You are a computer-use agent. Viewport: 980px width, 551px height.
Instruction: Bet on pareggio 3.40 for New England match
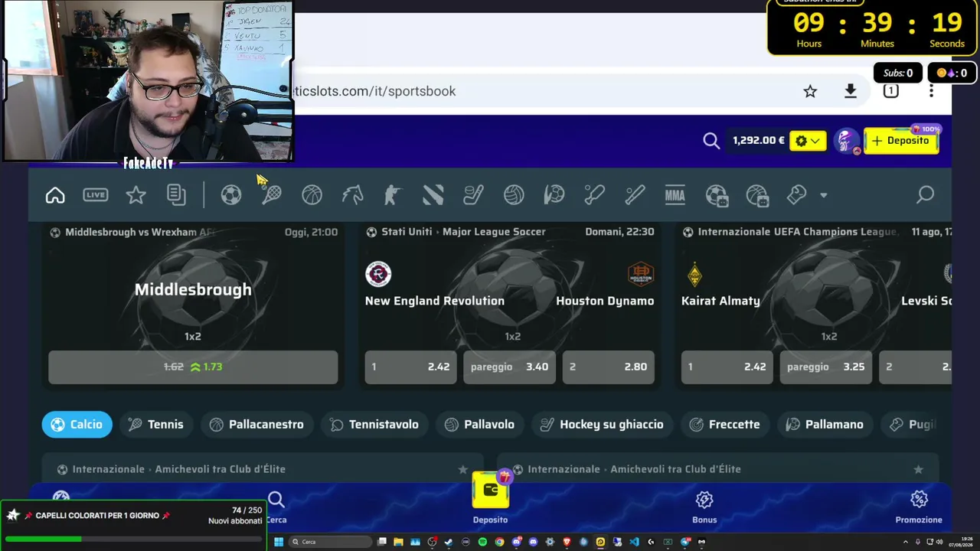pos(509,367)
